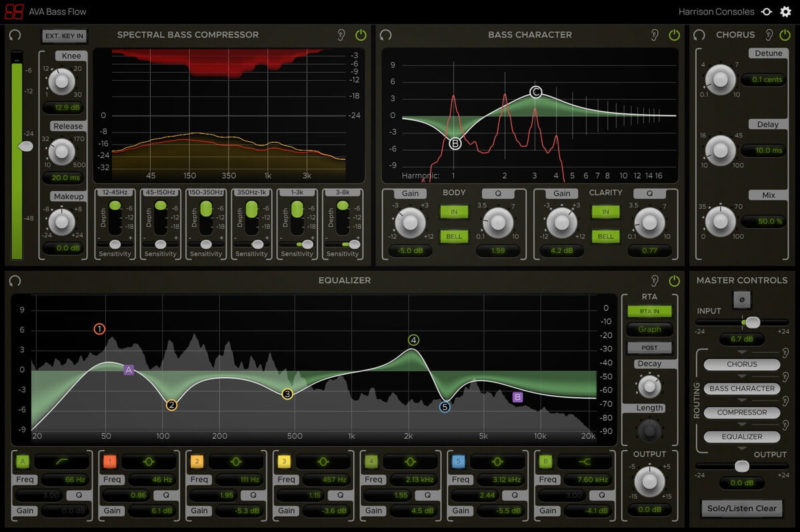Toggle EQ band 1 enable button
The image size is (800, 532).
coord(109,461)
